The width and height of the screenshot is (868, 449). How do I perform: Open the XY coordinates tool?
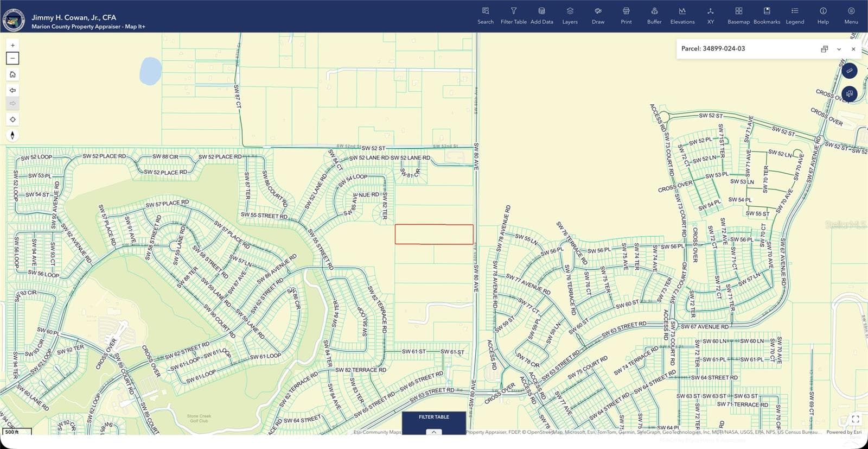(x=711, y=16)
